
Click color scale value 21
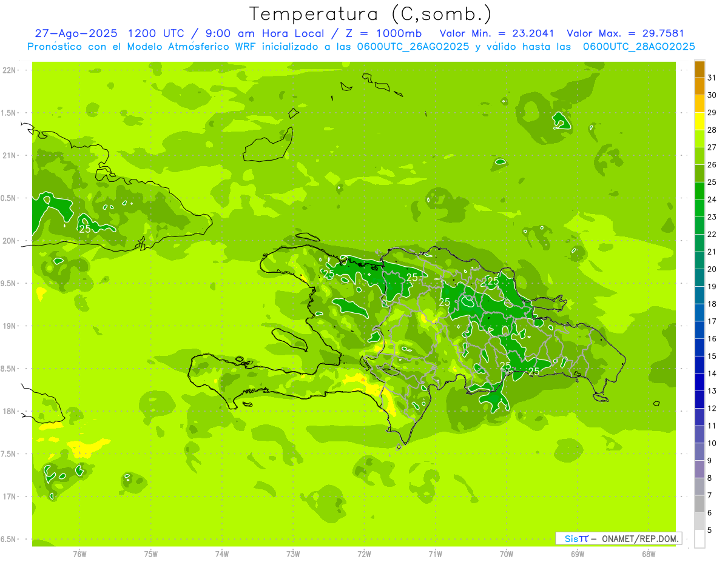[x=712, y=252]
